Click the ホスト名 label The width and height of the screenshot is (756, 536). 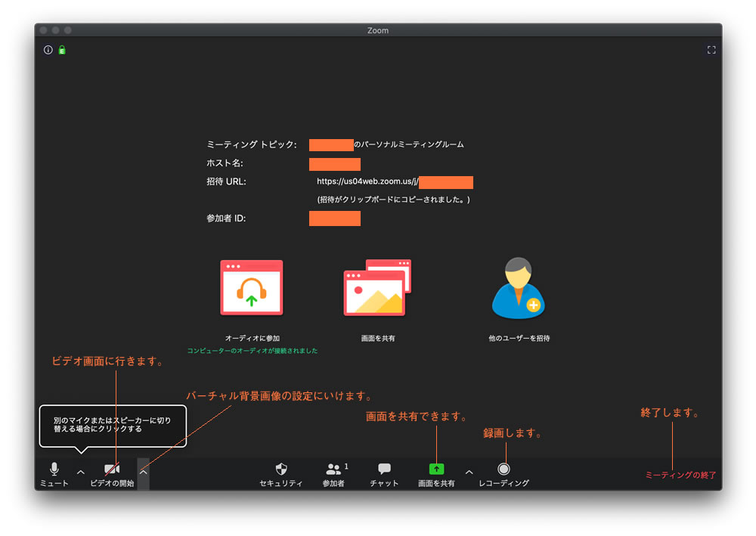225,163
